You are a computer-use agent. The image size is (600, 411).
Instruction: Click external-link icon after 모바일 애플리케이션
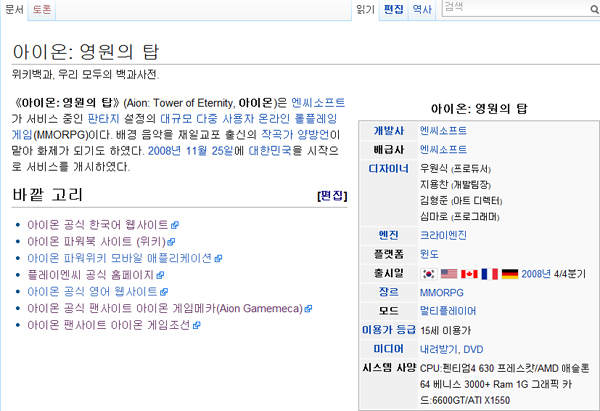click(218, 259)
